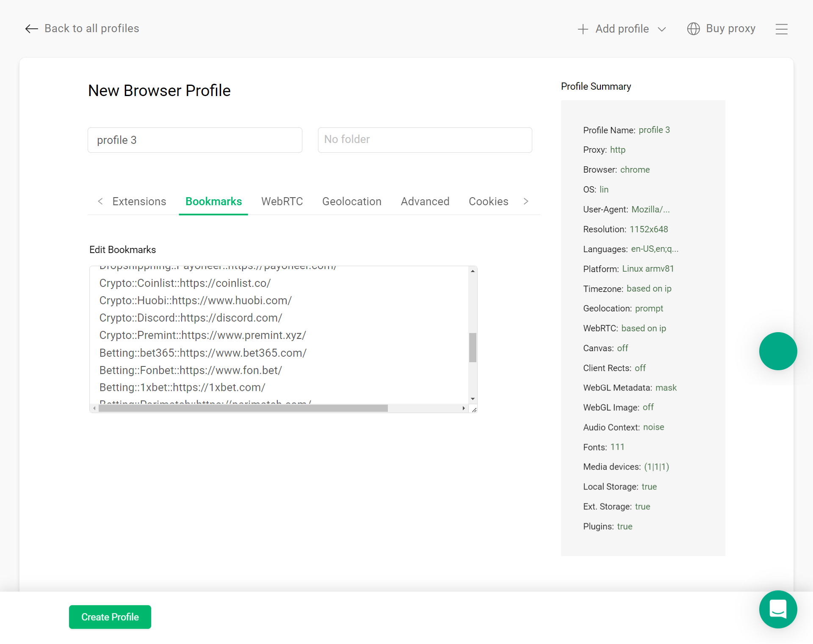The height and width of the screenshot is (644, 813).
Task: Click Buy proxy link
Action: (x=721, y=29)
